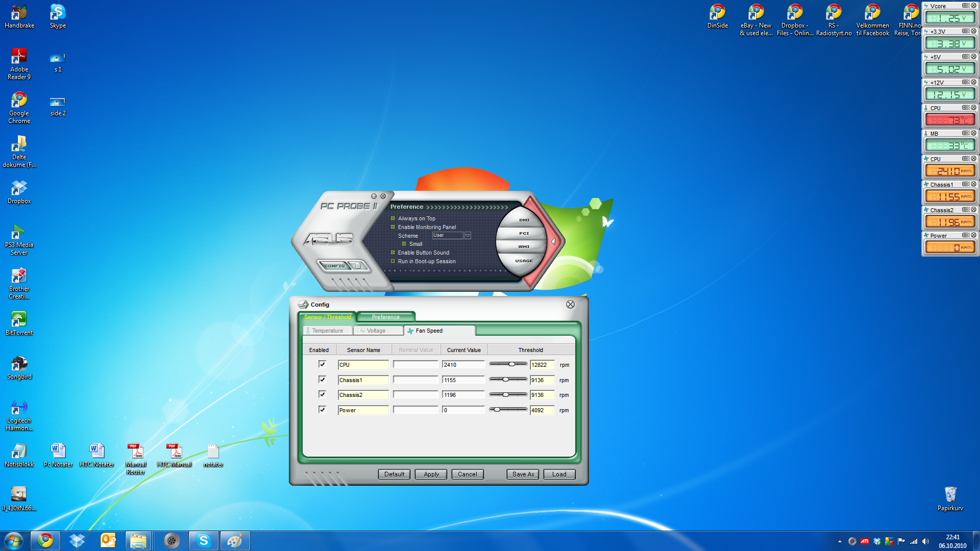
Task: Open settings icon on +12V monitor widget
Action: [966, 82]
